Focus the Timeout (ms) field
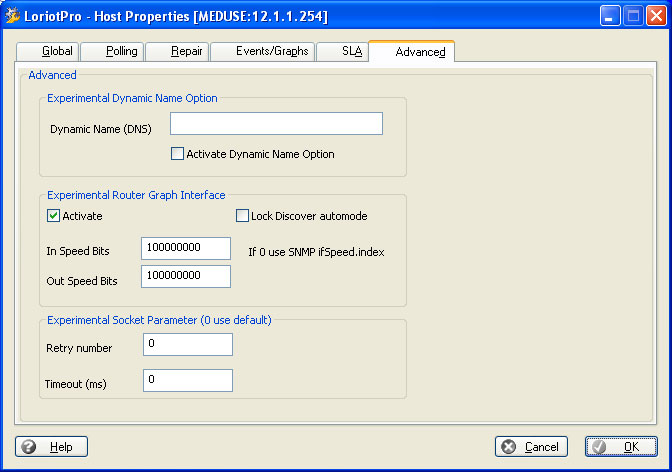Viewport: 672px width, 472px height. 188,380
